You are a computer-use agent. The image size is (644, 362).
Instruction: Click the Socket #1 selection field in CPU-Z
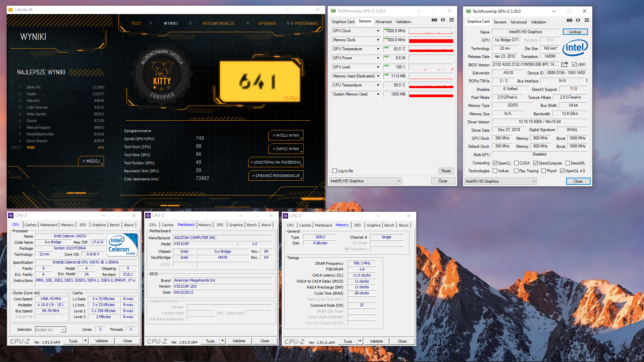tap(50, 330)
